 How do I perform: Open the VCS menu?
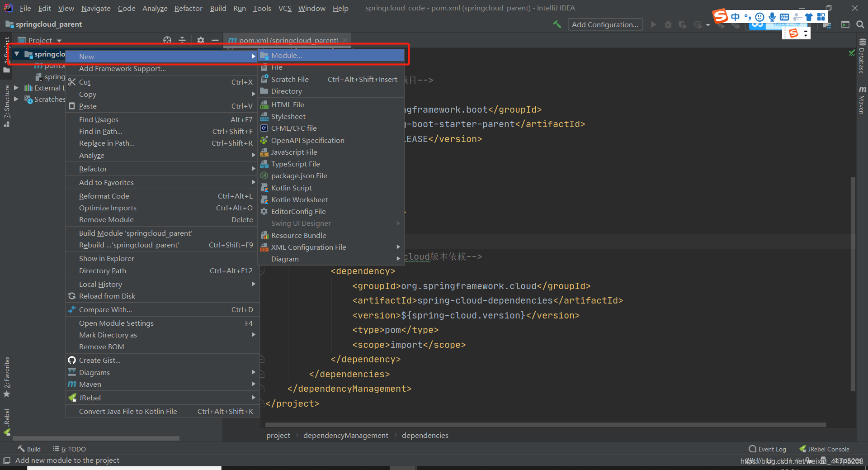coord(285,8)
